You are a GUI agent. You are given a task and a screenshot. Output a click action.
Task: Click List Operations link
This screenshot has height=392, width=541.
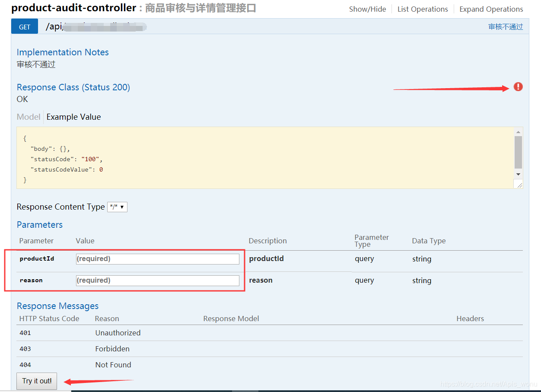click(423, 9)
